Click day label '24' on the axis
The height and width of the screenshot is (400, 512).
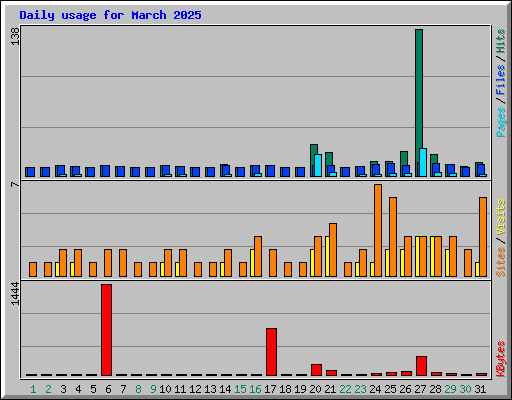375,389
